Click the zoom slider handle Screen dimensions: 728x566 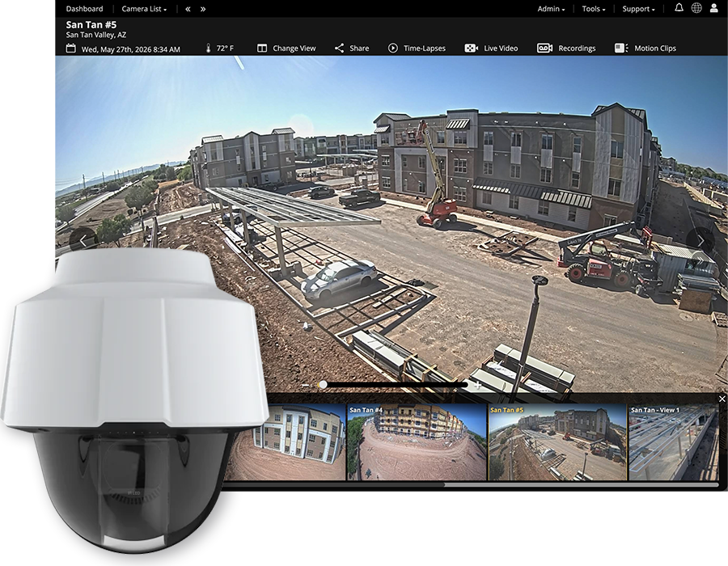point(323,385)
